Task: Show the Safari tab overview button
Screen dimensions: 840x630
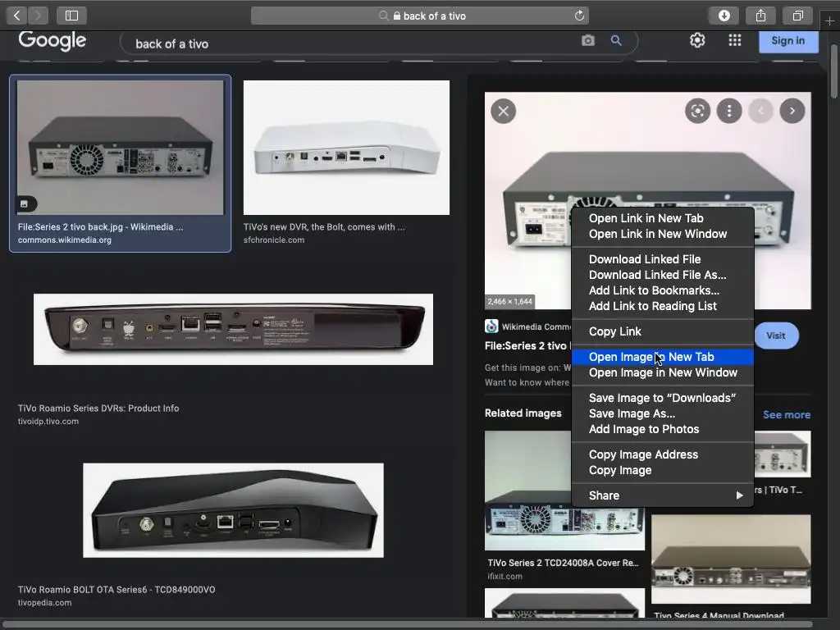Action: pos(797,16)
